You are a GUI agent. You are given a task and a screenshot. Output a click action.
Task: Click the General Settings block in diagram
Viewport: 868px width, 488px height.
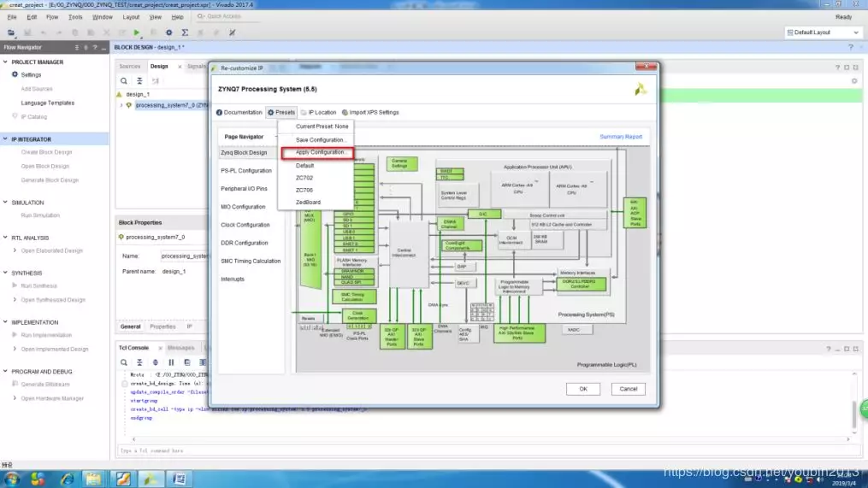[401, 163]
